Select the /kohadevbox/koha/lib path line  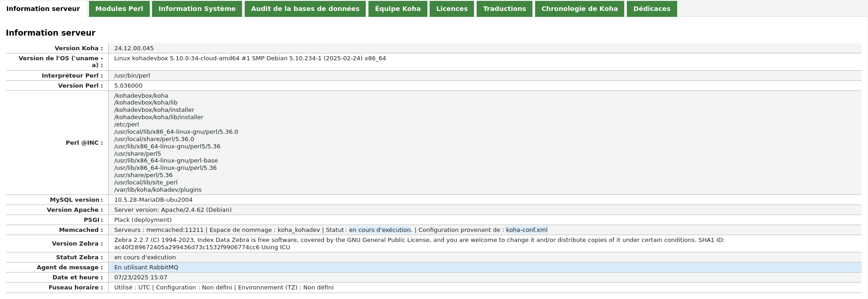(146, 103)
